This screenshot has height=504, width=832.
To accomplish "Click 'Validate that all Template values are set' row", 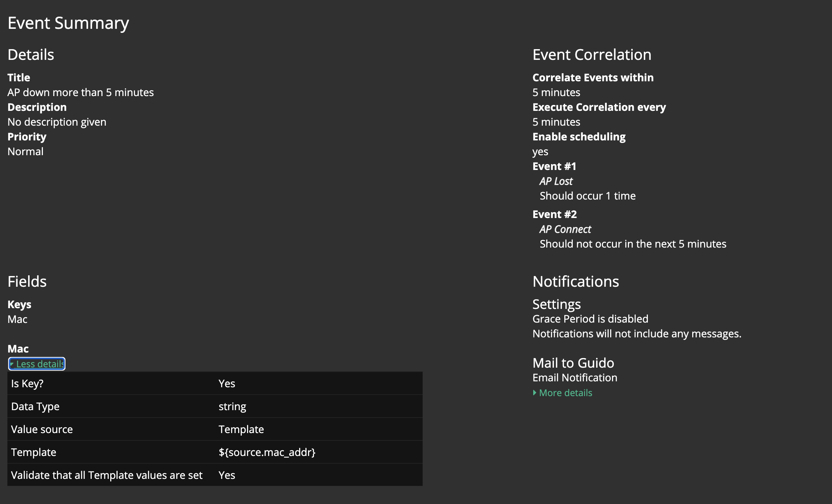I will tap(106, 475).
